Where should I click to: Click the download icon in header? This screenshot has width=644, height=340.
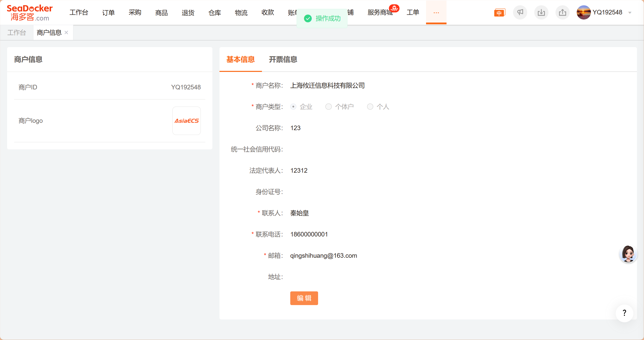tap(541, 12)
